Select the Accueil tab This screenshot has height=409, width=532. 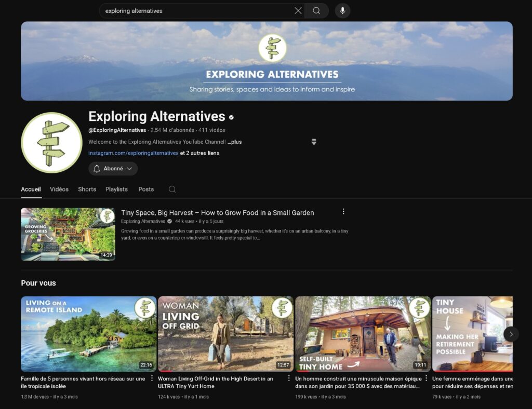(31, 189)
